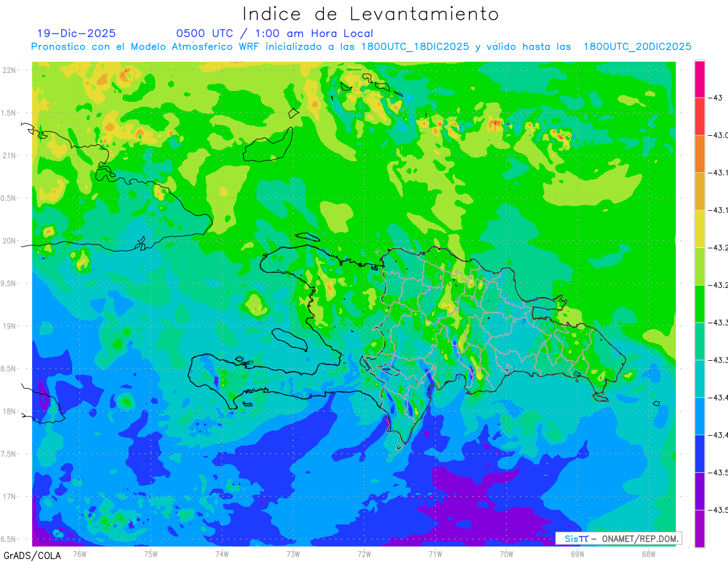Select the bottom-most purple swatch of the legend
This screenshot has height=562, width=728.
tap(699, 528)
